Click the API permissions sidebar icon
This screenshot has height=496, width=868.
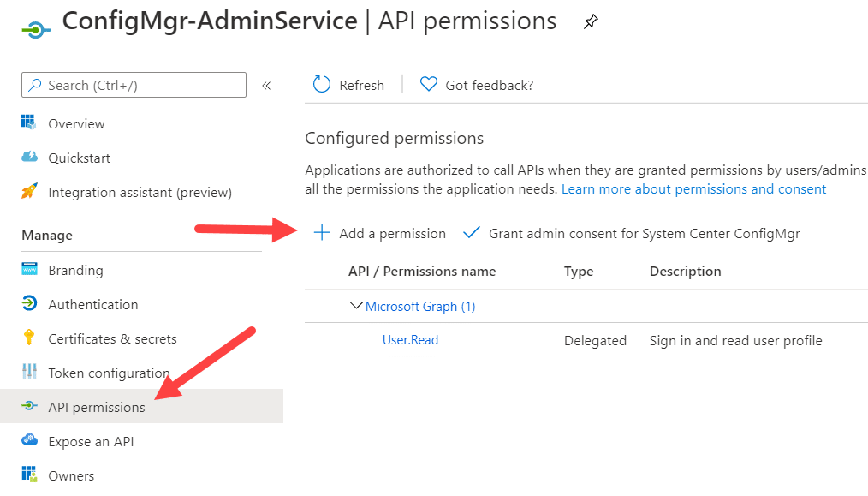pyautogui.click(x=29, y=406)
